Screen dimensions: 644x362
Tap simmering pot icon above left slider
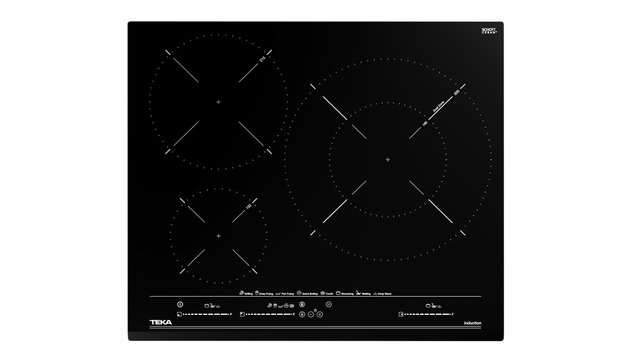(x=207, y=306)
